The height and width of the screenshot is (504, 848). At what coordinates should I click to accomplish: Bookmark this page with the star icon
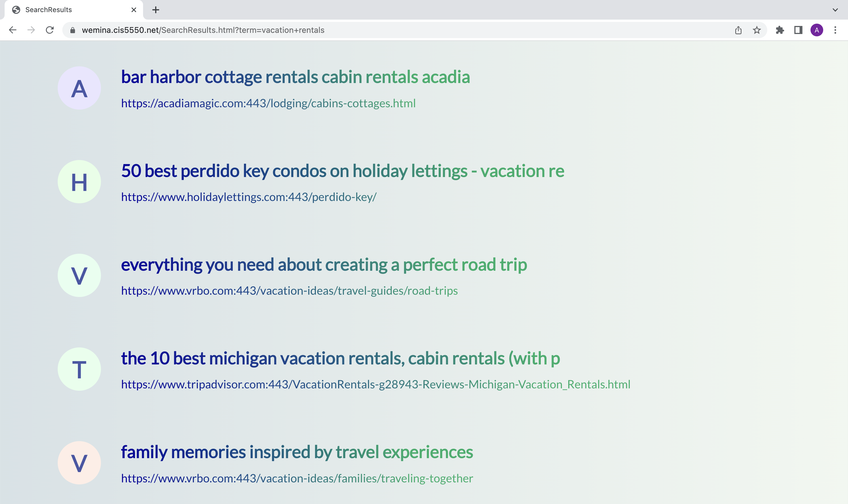757,30
